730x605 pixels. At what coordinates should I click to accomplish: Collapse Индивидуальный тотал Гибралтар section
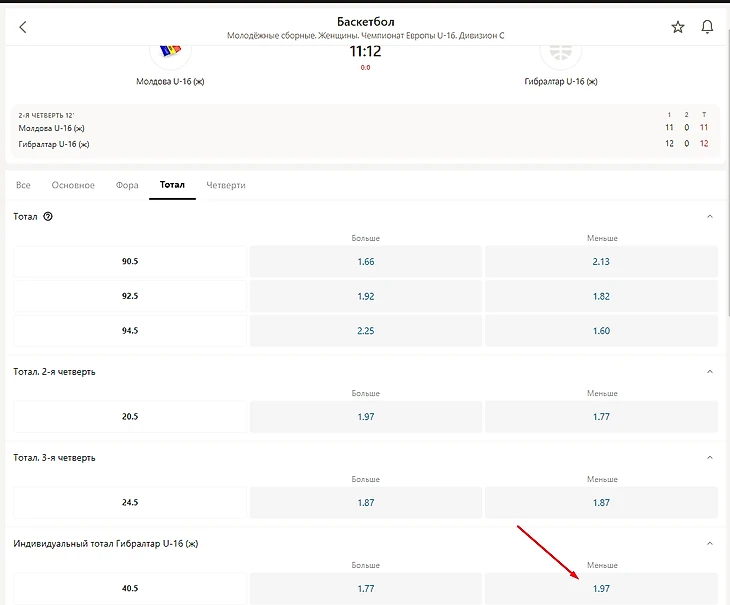pos(710,543)
